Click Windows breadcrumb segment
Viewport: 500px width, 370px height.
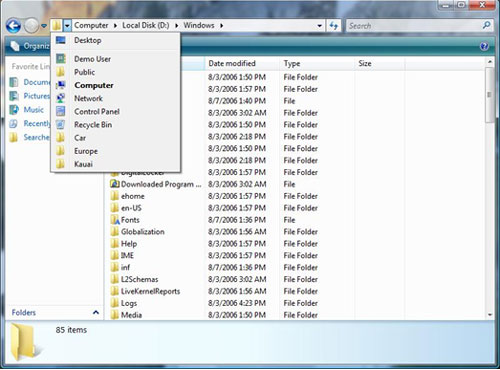coord(199,25)
